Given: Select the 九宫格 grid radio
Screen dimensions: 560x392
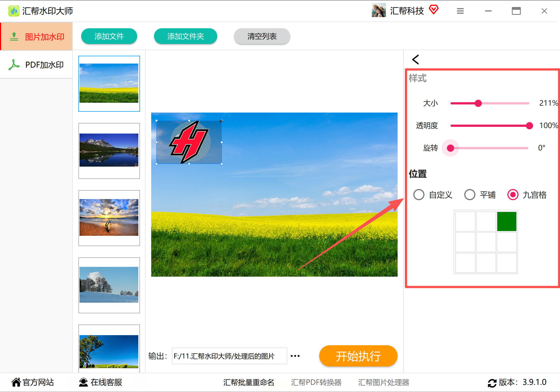Looking at the screenshot, I should 513,195.
